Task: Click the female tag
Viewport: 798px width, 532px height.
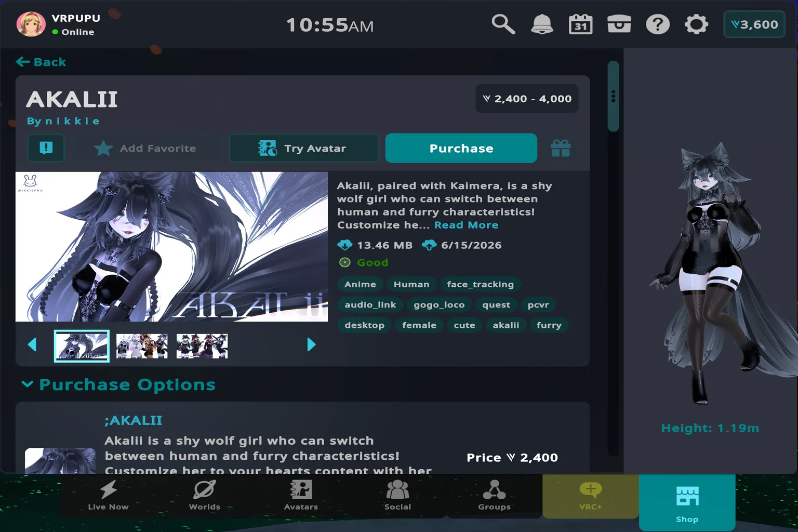Action: (x=419, y=325)
